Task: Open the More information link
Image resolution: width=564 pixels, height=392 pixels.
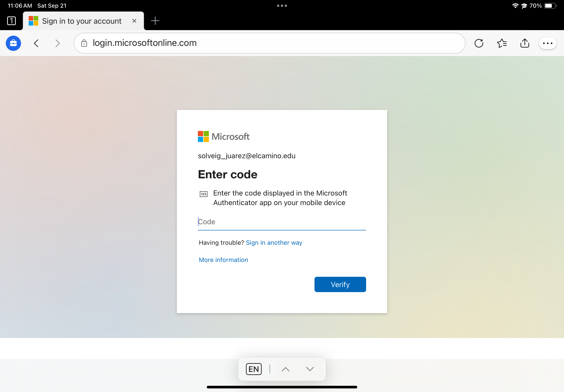Action: pyautogui.click(x=223, y=260)
